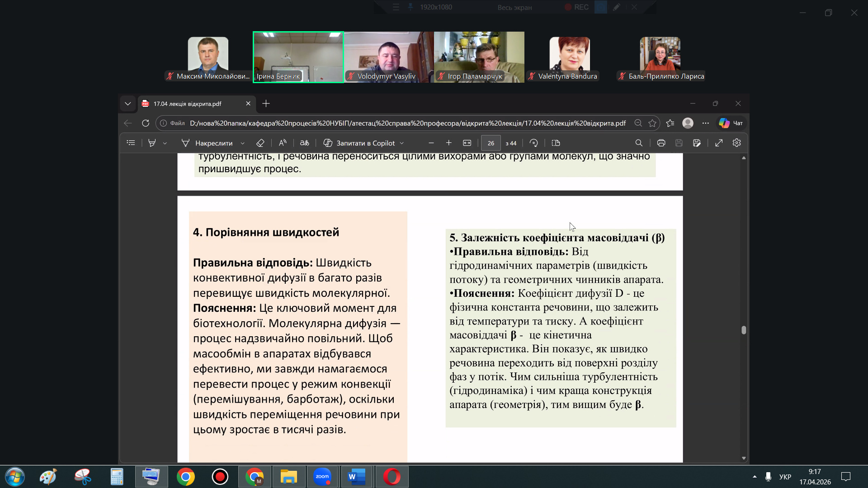Open Zoom from the Windows taskbar
The height and width of the screenshot is (488, 868).
[x=322, y=477]
